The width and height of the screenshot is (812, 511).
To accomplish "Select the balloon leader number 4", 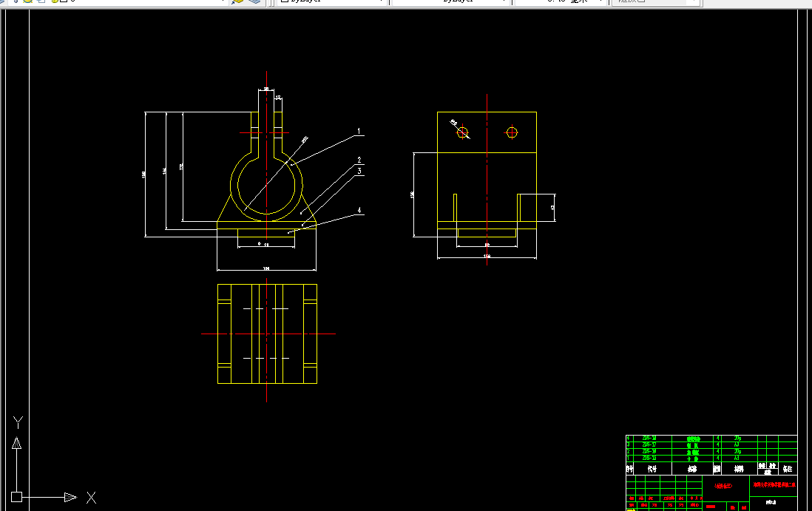I will 359,210.
